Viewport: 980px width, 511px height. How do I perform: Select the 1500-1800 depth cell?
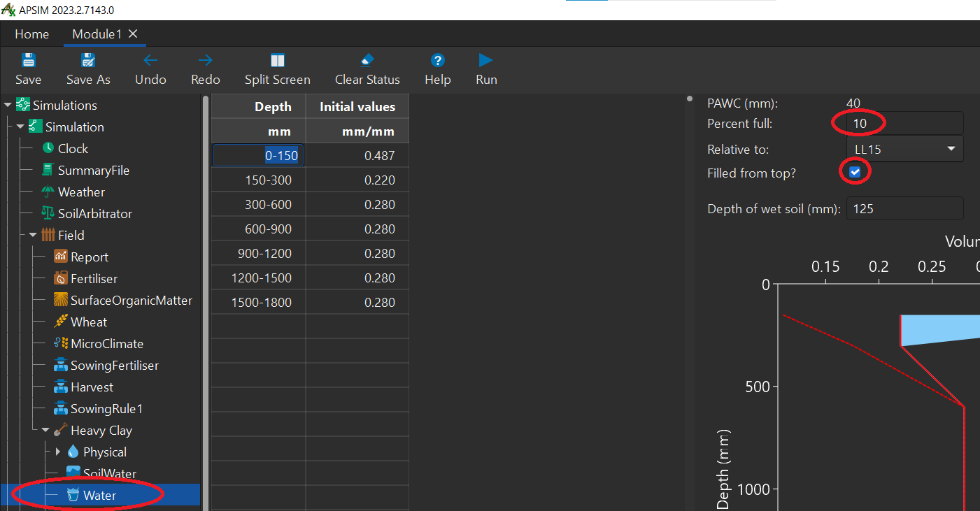(258, 303)
